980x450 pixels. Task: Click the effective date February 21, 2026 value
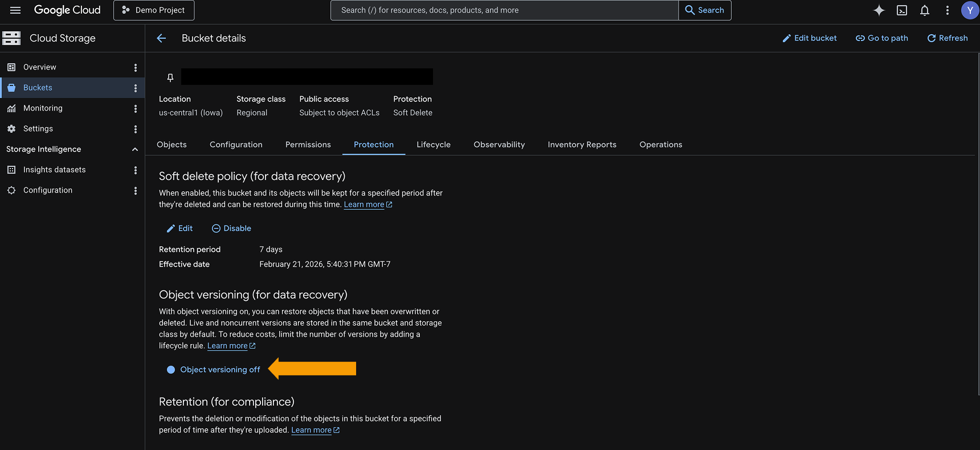point(325,264)
